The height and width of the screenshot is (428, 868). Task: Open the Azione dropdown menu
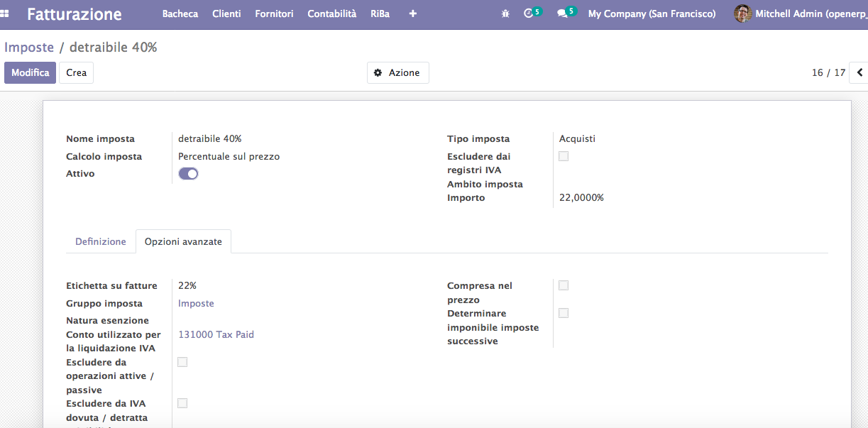click(397, 72)
